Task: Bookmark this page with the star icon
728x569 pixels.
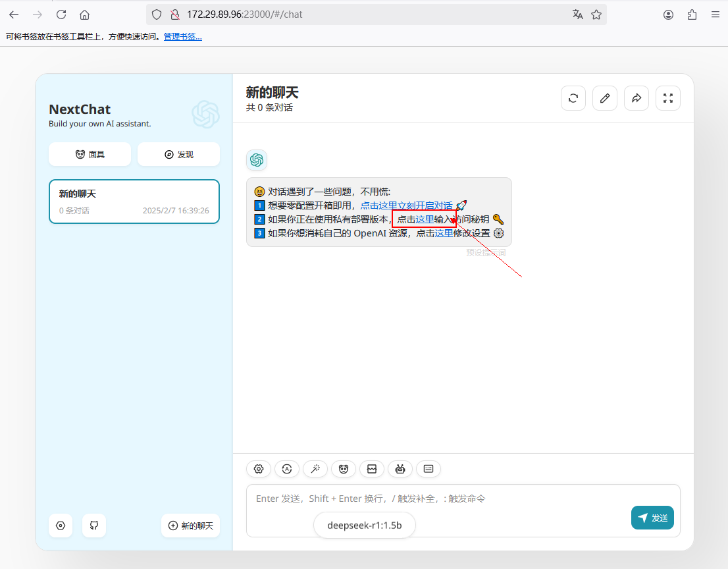Action: click(596, 15)
